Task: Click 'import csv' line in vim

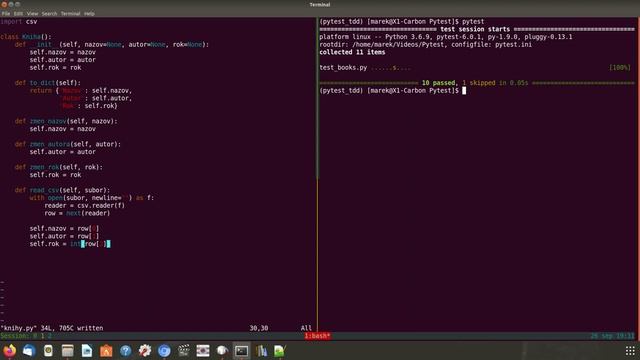Action: coord(19,21)
